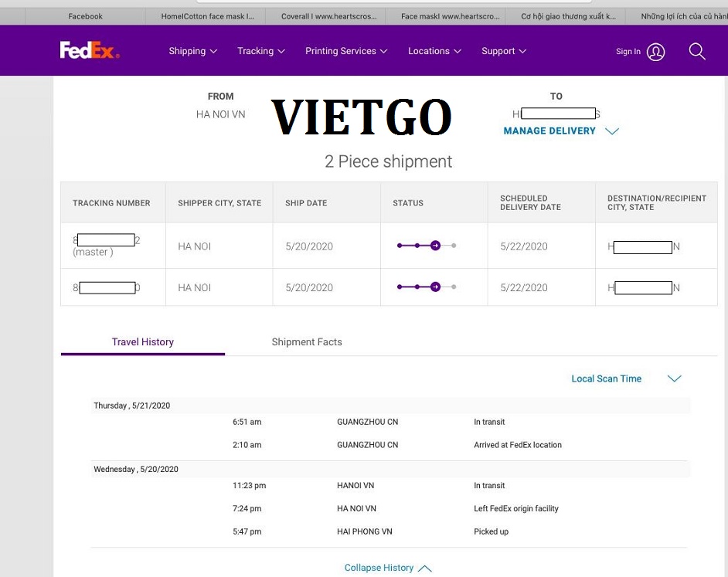Click HA NOI VN origin text

[x=220, y=114]
